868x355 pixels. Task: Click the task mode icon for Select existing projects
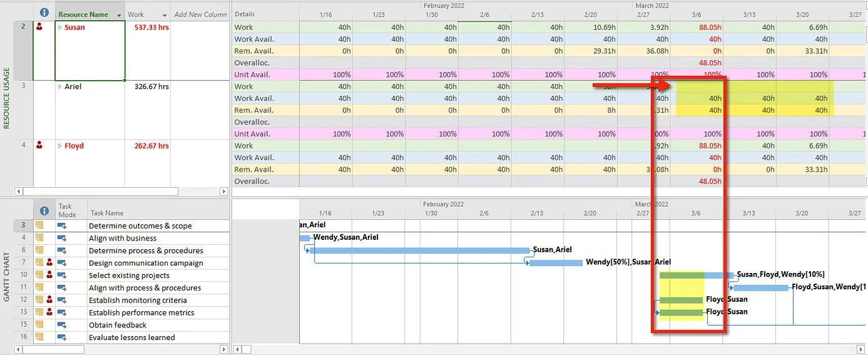pos(63,275)
